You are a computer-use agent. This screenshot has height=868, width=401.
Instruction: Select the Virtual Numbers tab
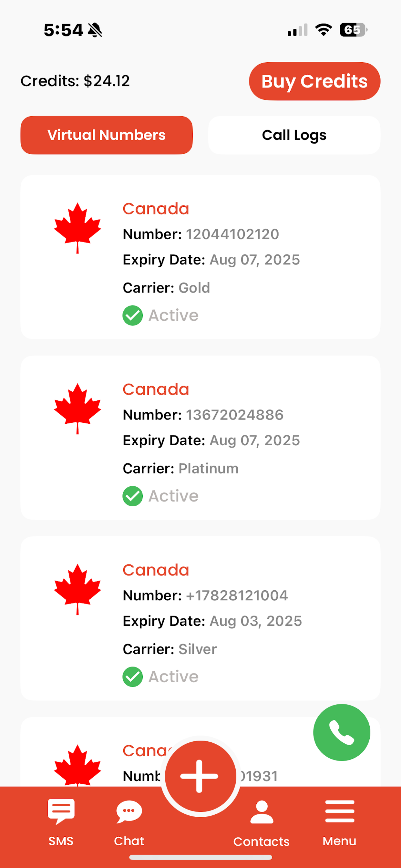107,135
